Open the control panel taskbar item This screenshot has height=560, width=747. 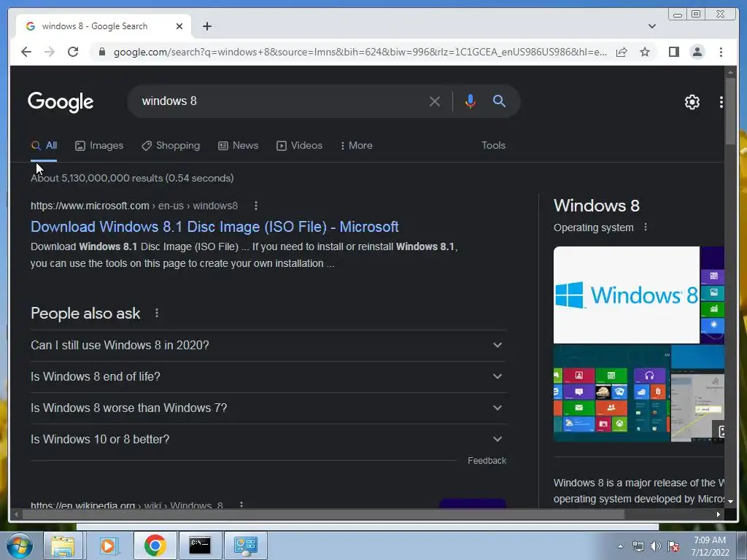[245, 545]
